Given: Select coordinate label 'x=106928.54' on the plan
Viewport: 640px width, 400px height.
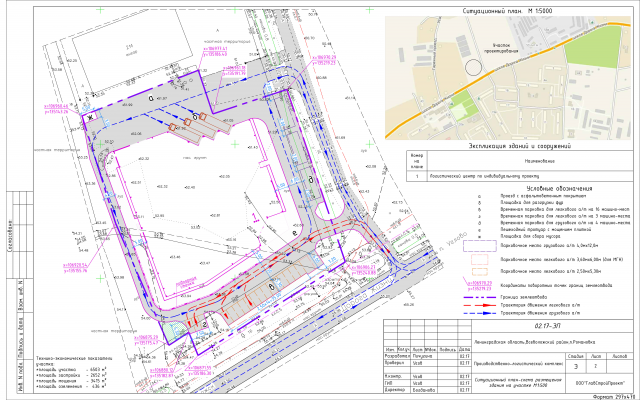Looking at the screenshot, I should (x=75, y=265).
